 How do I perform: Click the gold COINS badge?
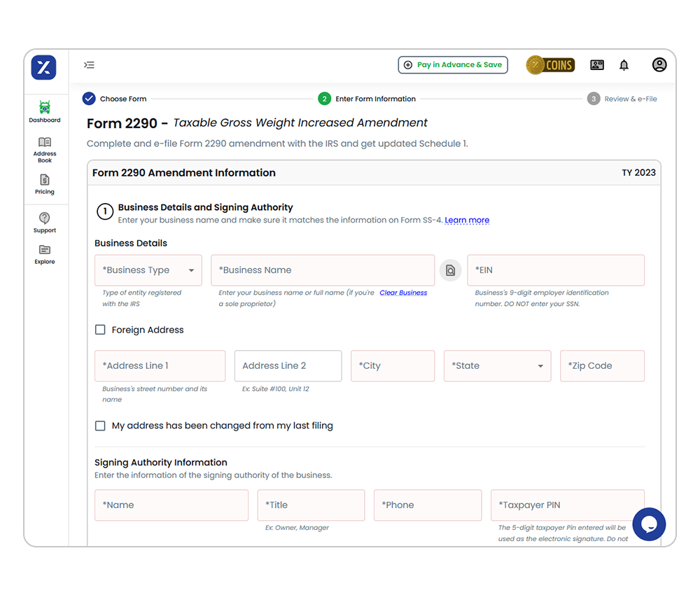point(550,65)
